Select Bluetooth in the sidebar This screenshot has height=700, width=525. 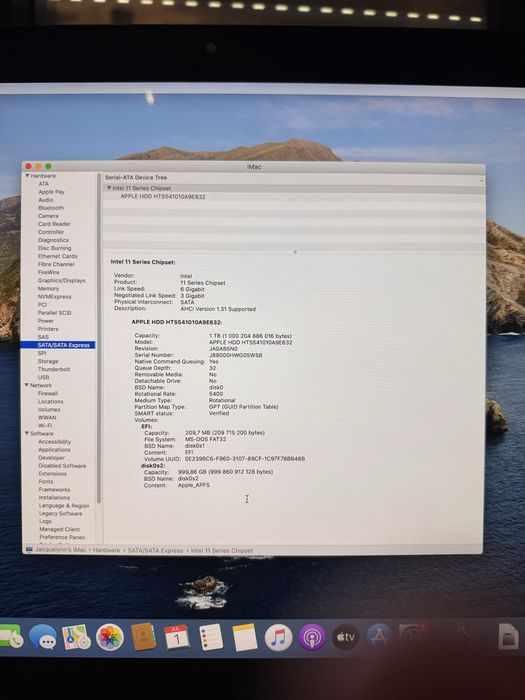tap(51, 208)
